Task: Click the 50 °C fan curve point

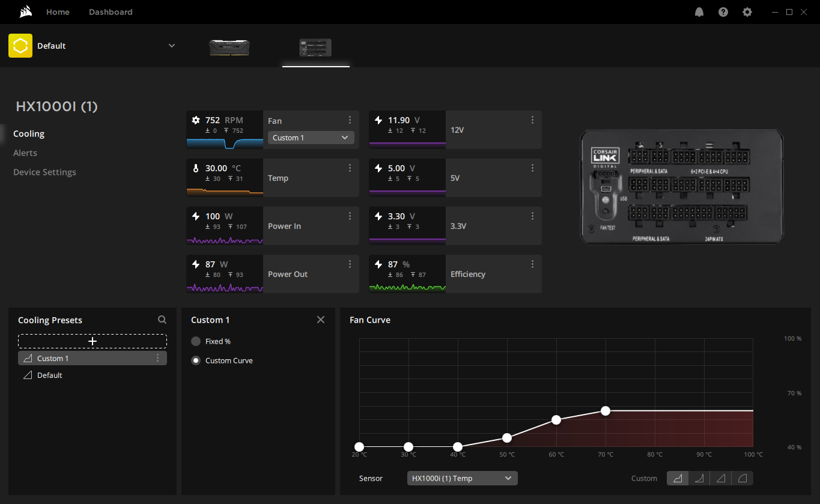Action: click(507, 438)
